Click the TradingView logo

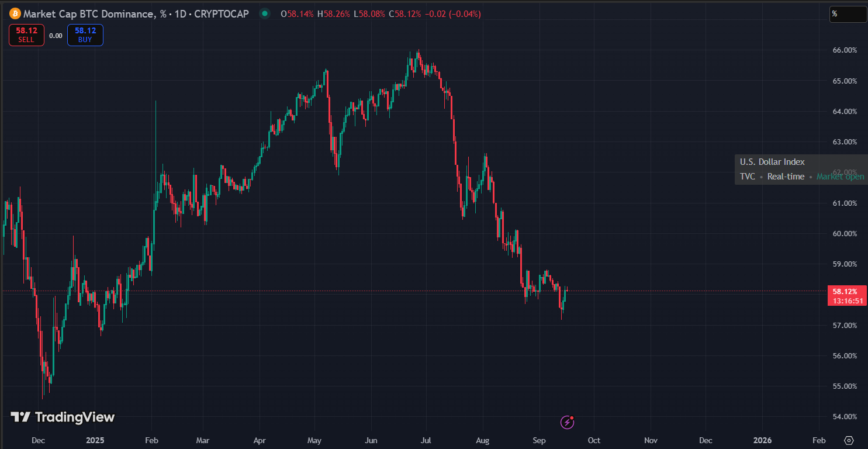[63, 417]
